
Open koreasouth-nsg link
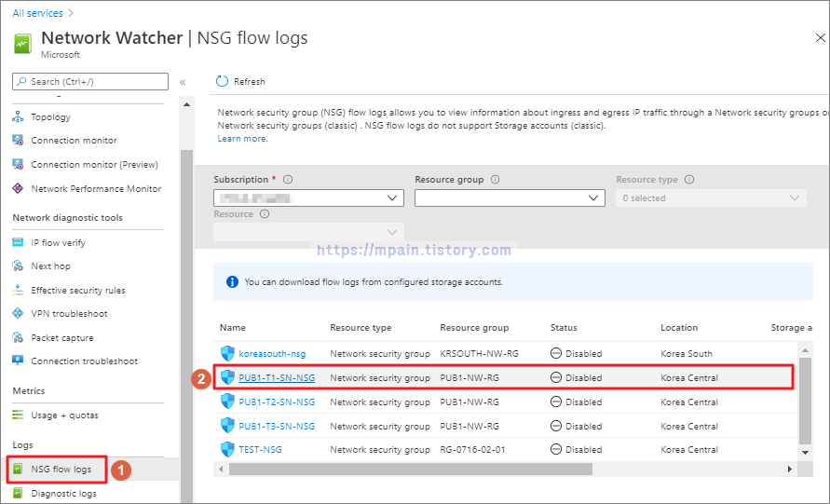[272, 353]
